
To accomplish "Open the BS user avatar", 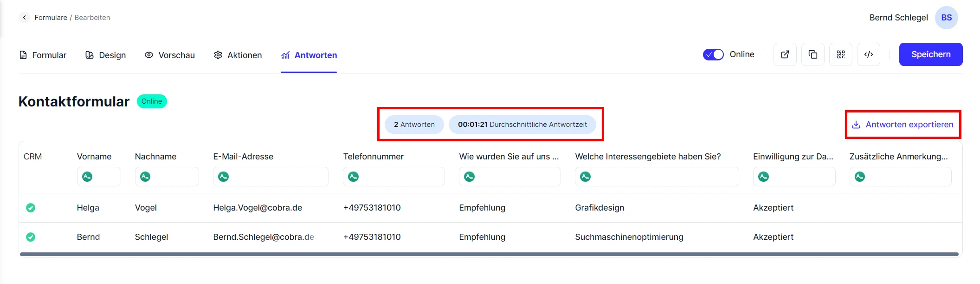I will pos(947,18).
